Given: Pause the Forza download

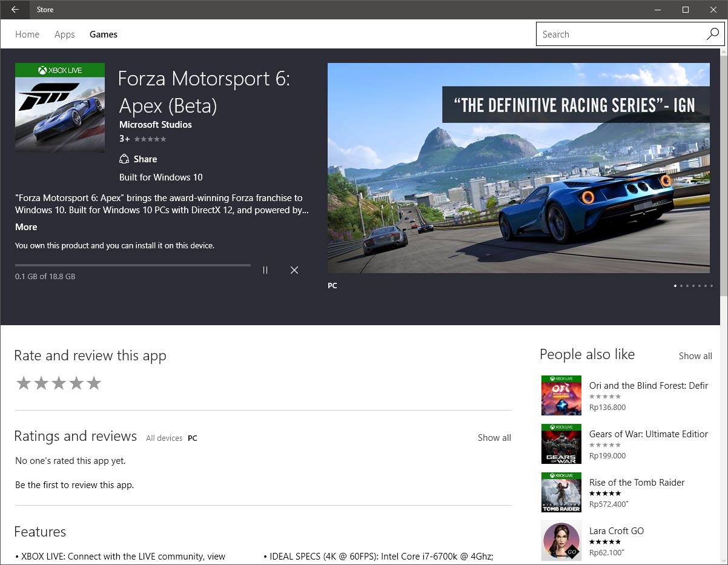Looking at the screenshot, I should [x=265, y=270].
